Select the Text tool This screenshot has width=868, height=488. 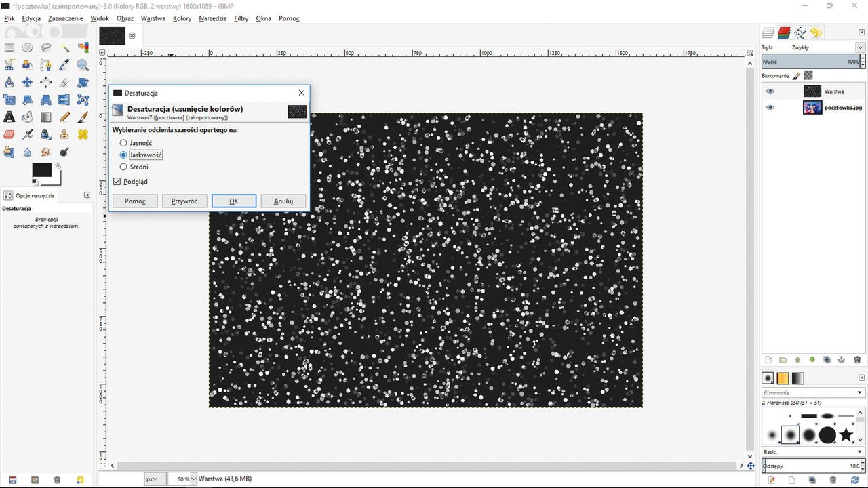(9, 118)
